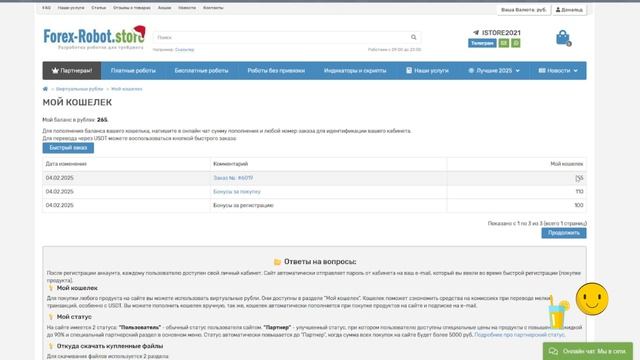This screenshot has height=360, width=640.
Task: Click the 'Ответы на вопросы' heading
Action: (320, 262)
